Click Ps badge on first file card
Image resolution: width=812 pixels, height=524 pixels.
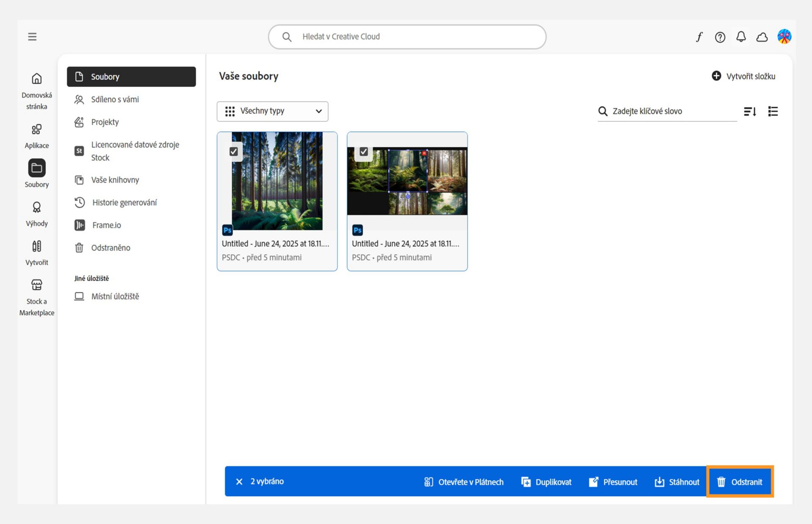[228, 230]
